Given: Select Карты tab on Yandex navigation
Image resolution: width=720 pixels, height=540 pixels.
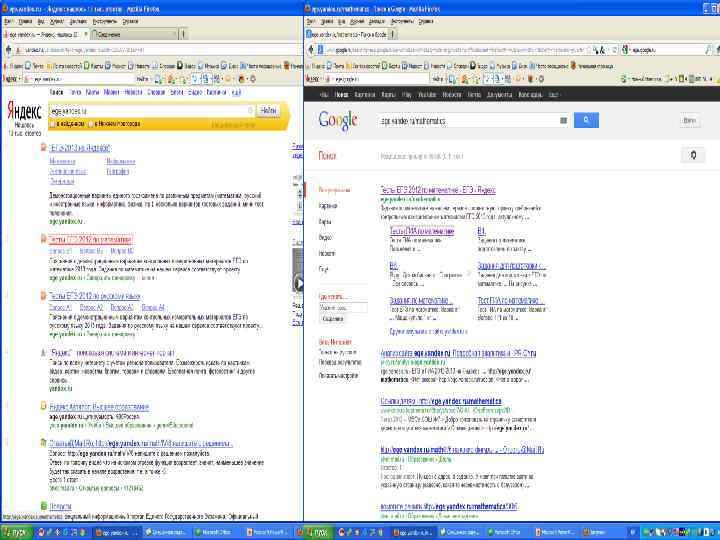Looking at the screenshot, I should coord(92,92).
